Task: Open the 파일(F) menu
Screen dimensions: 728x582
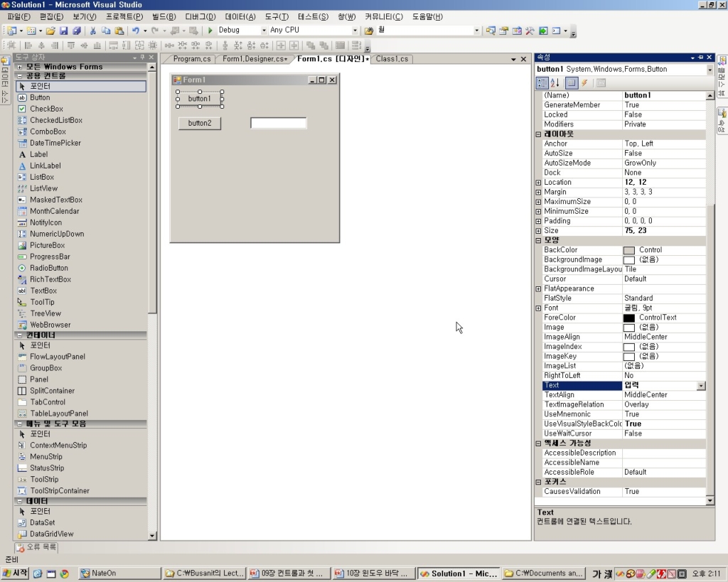Action: [x=18, y=17]
